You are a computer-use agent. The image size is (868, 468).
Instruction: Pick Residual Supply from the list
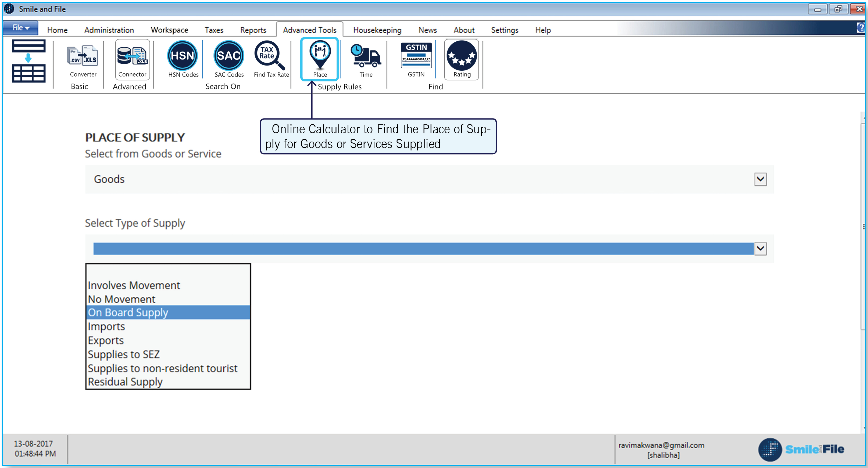click(x=125, y=382)
